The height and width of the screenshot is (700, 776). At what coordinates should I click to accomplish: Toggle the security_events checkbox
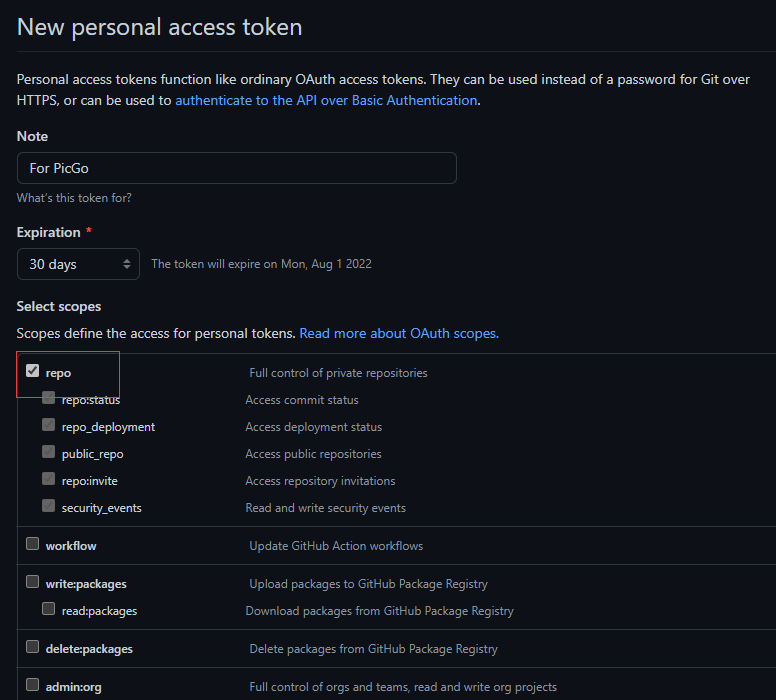coord(48,506)
